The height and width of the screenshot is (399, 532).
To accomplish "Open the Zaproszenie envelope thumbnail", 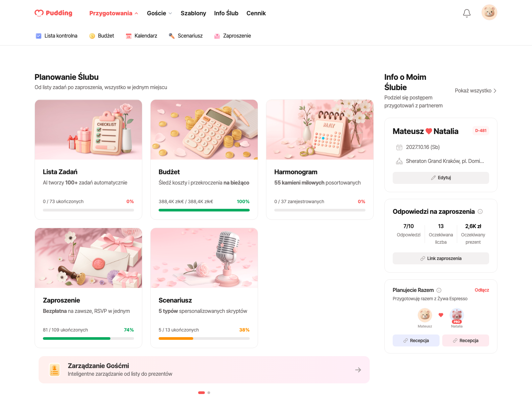I will click(x=88, y=258).
